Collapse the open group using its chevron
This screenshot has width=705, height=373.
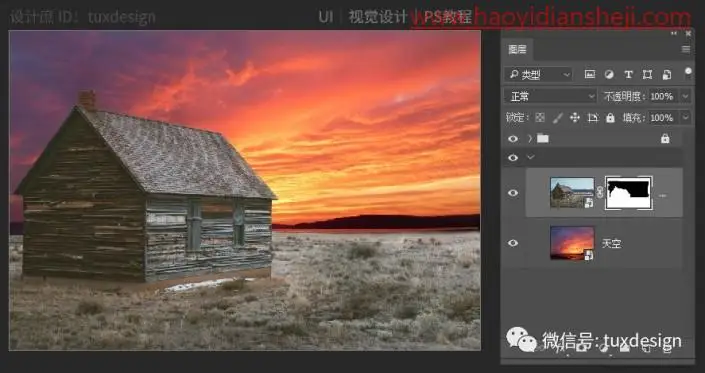coord(531,157)
